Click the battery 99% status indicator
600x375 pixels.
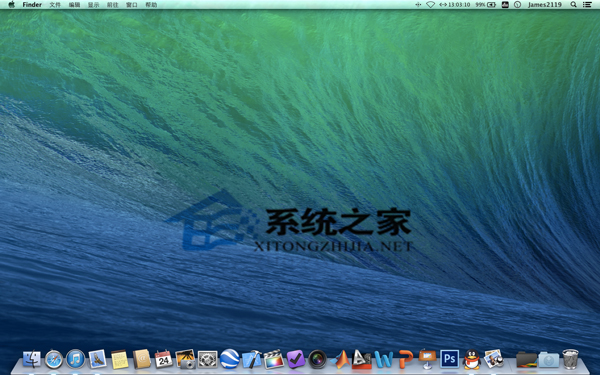click(486, 5)
